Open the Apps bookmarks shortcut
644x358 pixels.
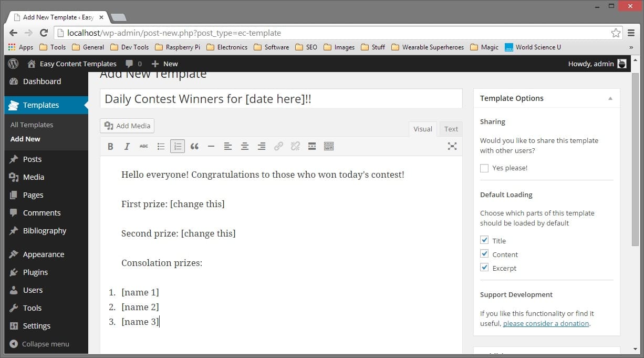(20, 47)
